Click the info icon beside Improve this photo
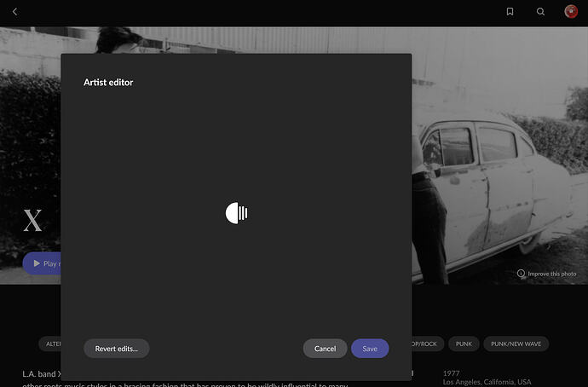The height and width of the screenshot is (387, 588). pos(521,274)
